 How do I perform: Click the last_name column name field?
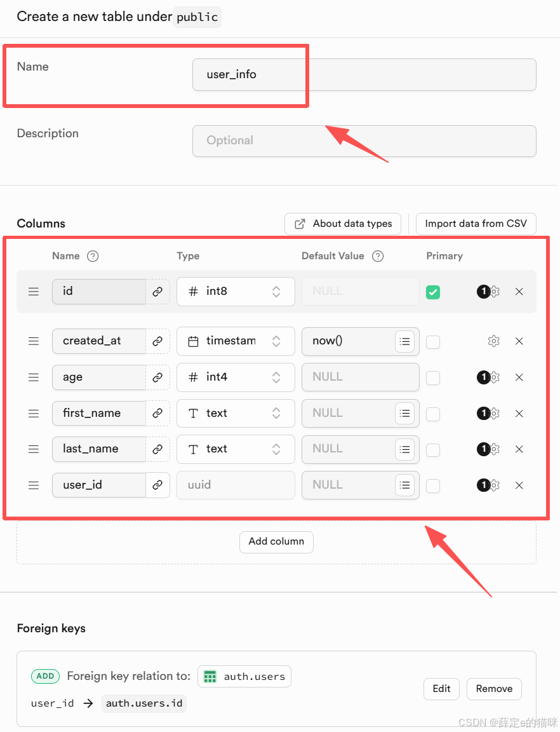coord(99,449)
